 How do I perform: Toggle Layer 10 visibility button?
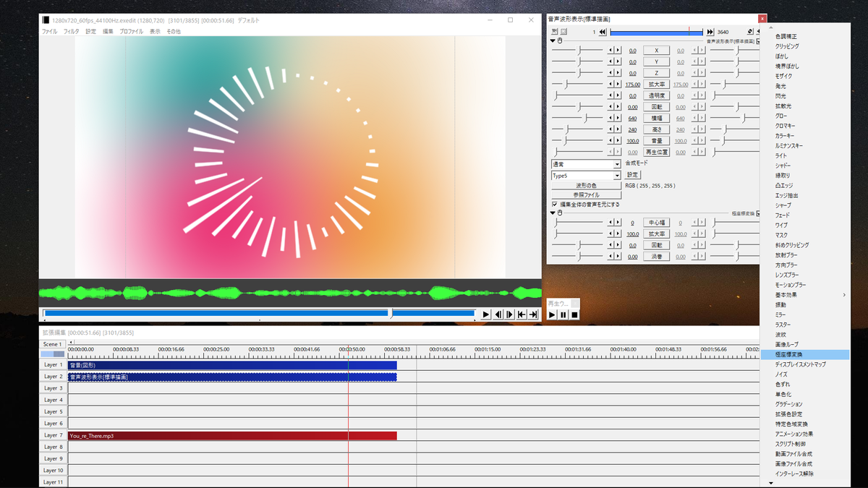[54, 471]
